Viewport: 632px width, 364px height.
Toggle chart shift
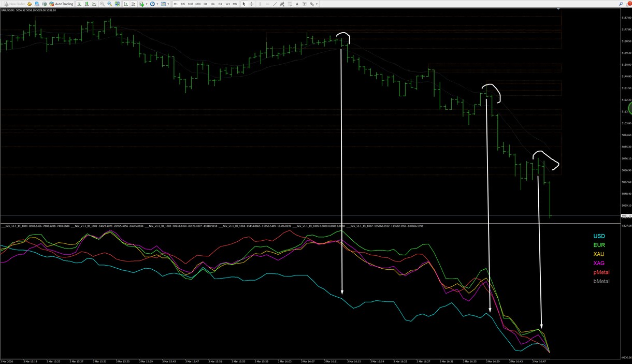pos(133,4)
